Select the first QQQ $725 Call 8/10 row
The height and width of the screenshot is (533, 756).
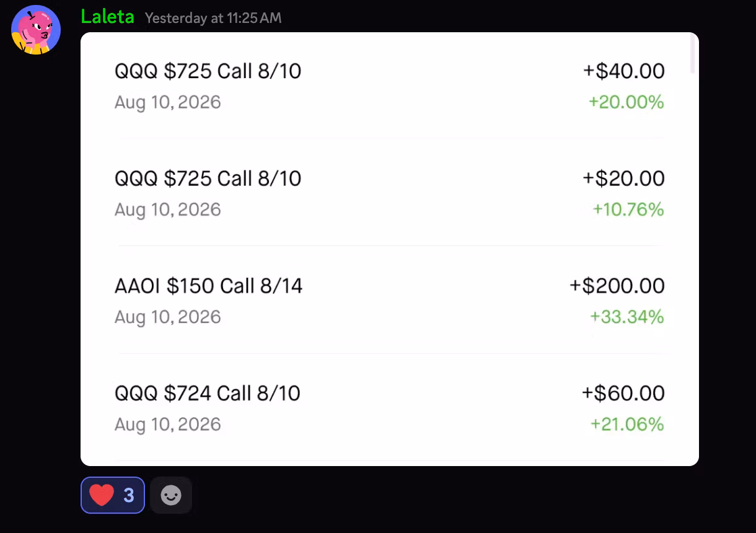[390, 86]
